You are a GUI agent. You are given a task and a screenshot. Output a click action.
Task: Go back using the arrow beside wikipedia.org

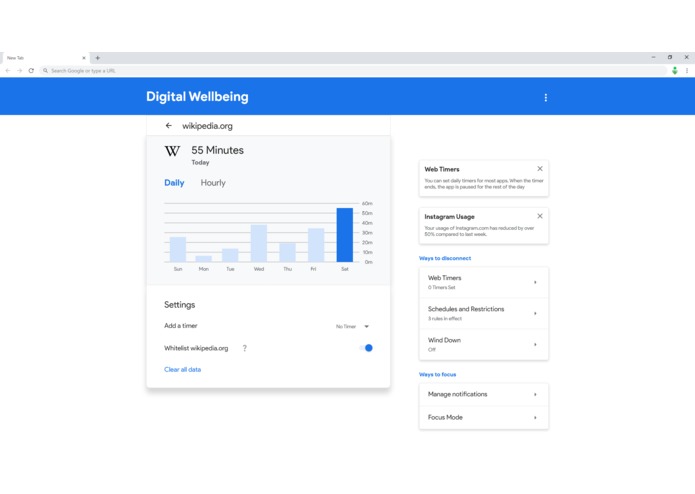click(168, 126)
